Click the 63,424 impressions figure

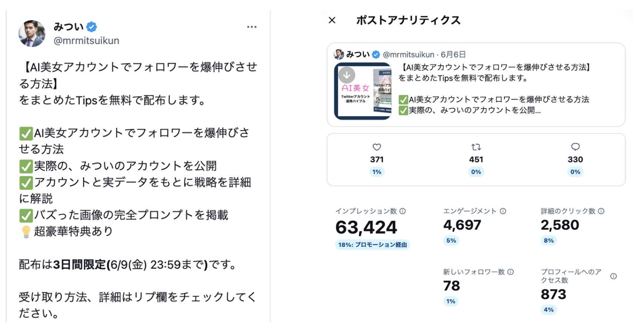click(x=366, y=227)
